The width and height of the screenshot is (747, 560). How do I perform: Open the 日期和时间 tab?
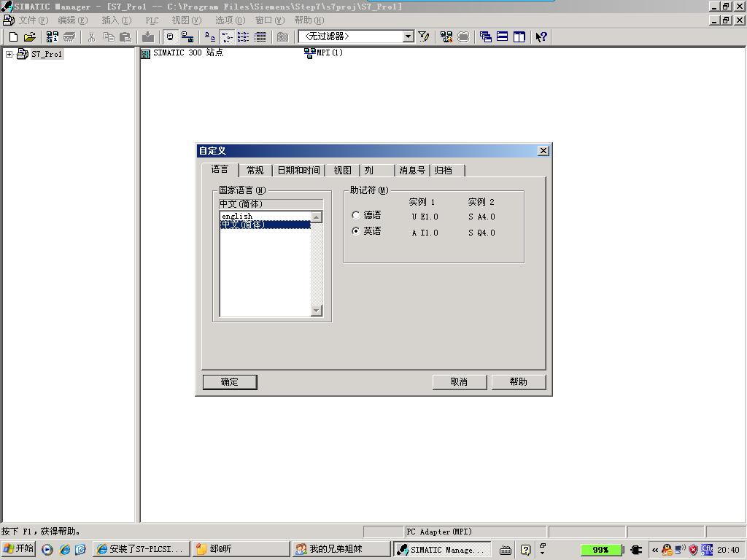tap(298, 171)
